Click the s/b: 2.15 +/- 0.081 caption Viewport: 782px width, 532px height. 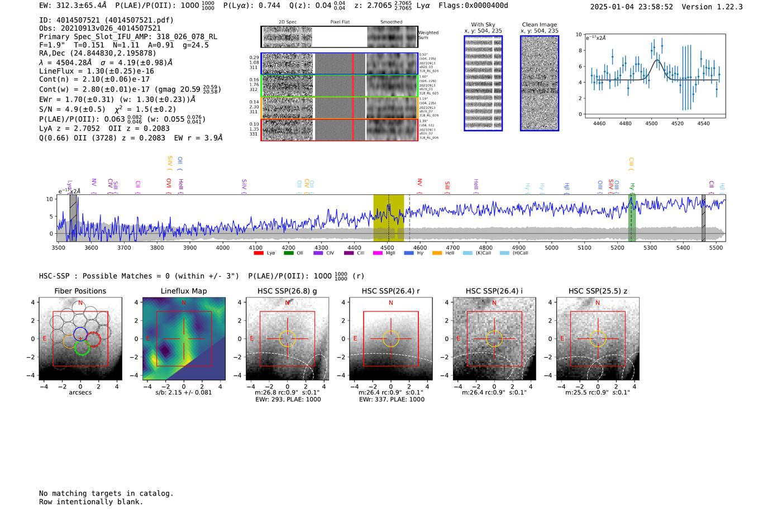coord(184,392)
